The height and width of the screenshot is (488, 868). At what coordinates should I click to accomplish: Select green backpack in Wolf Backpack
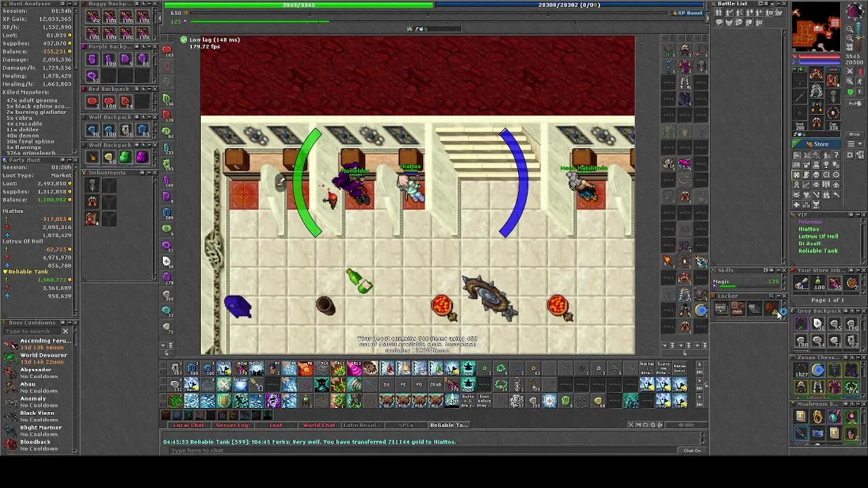click(125, 157)
